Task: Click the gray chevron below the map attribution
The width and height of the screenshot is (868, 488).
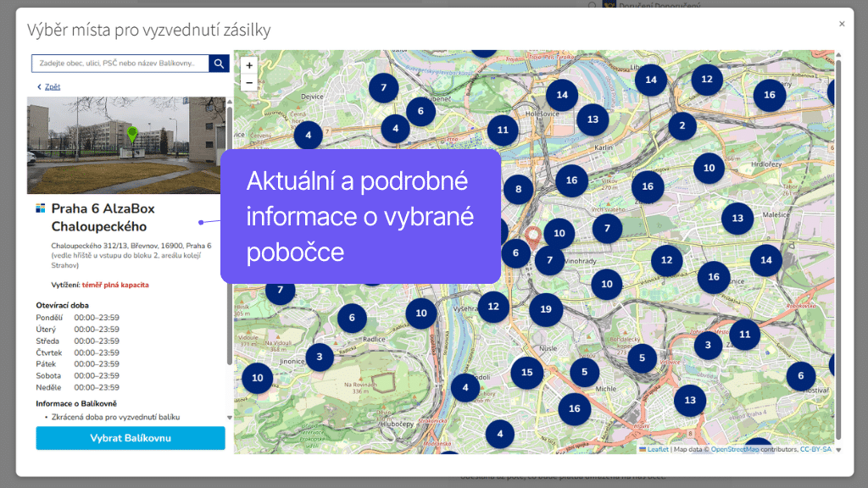Action: 837,451
